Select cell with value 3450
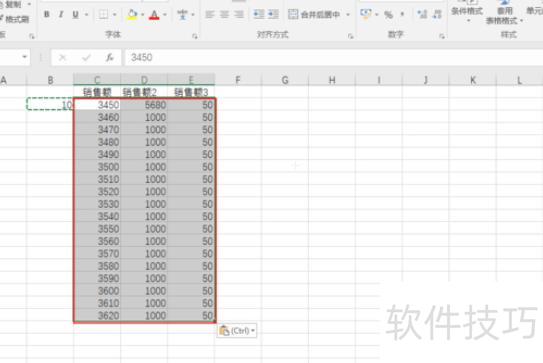This screenshot has height=363, width=543. click(97, 105)
